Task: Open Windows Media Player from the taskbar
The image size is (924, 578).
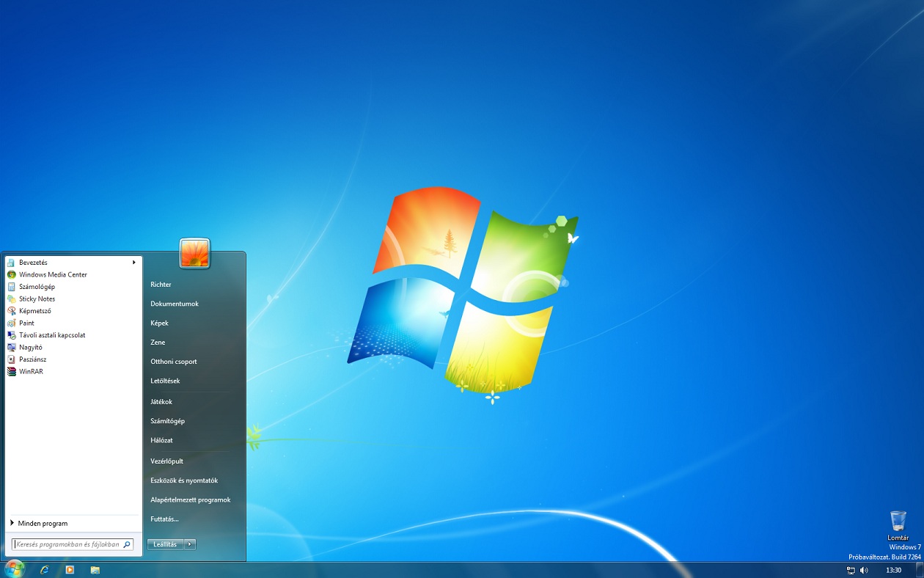Action: [70, 570]
